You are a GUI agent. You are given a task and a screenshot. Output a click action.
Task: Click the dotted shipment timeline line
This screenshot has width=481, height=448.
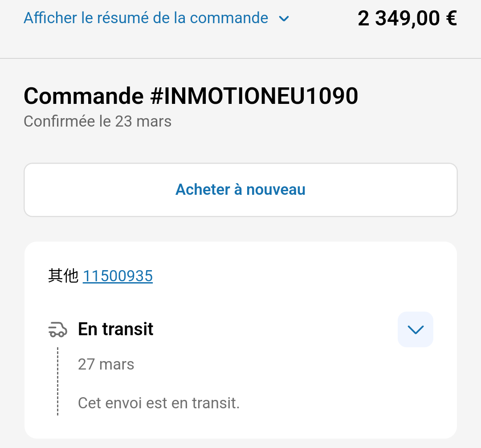pyautogui.click(x=57, y=381)
